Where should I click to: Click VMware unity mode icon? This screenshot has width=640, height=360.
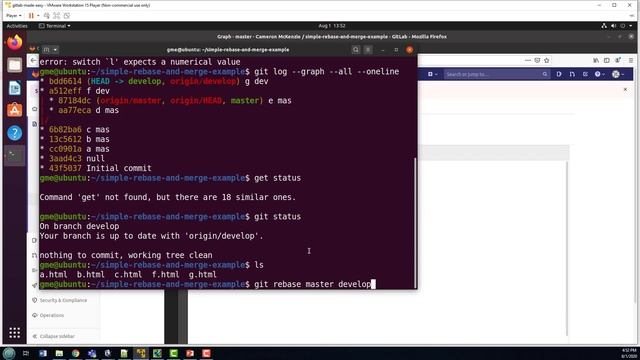coord(67,16)
